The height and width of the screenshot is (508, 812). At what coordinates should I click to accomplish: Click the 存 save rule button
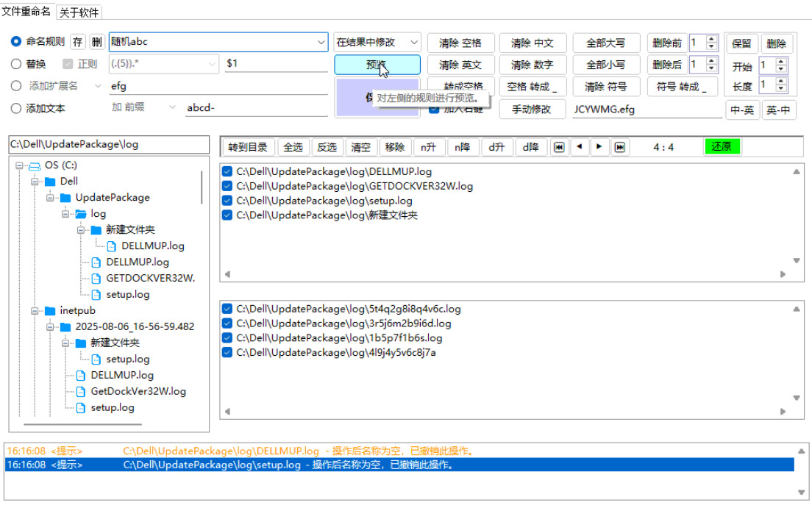[x=78, y=42]
